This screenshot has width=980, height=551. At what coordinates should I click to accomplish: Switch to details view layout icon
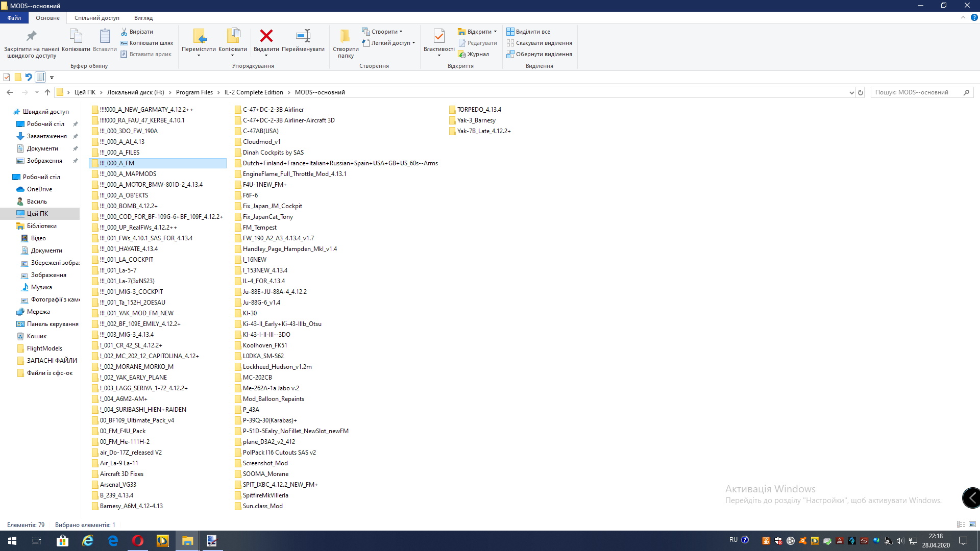[x=961, y=524]
